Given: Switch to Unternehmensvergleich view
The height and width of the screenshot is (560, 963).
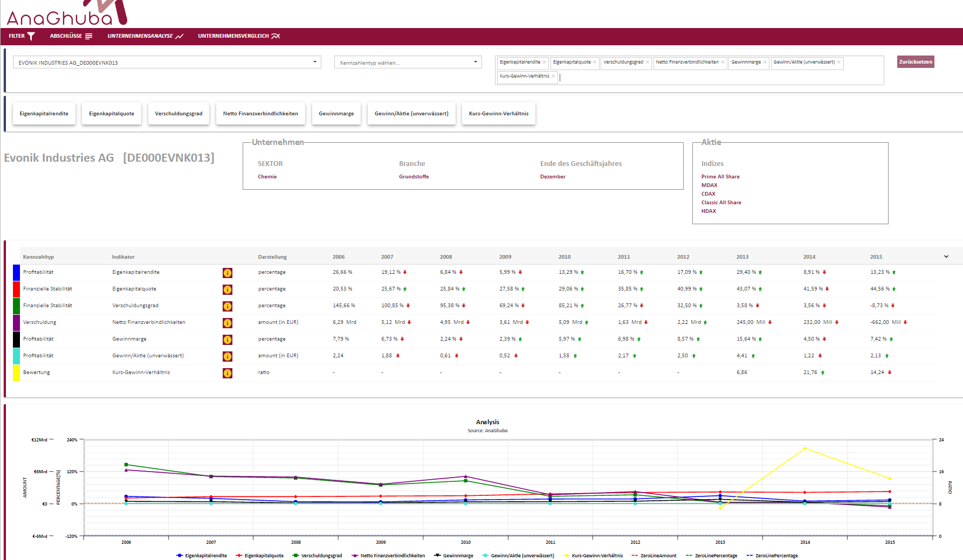Looking at the screenshot, I should 238,36.
